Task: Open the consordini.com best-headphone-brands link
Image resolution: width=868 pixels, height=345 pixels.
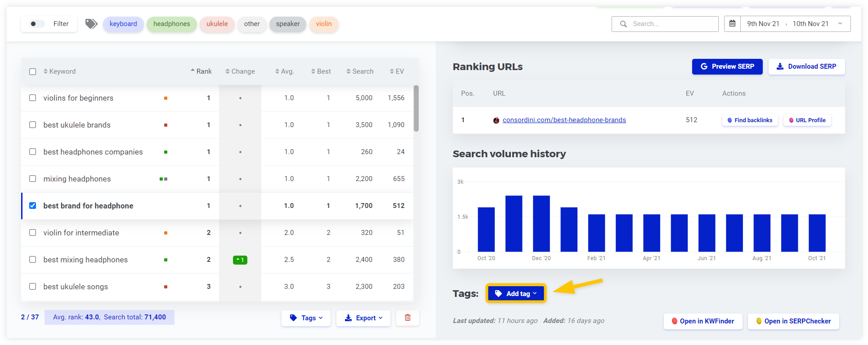Action: (x=564, y=120)
